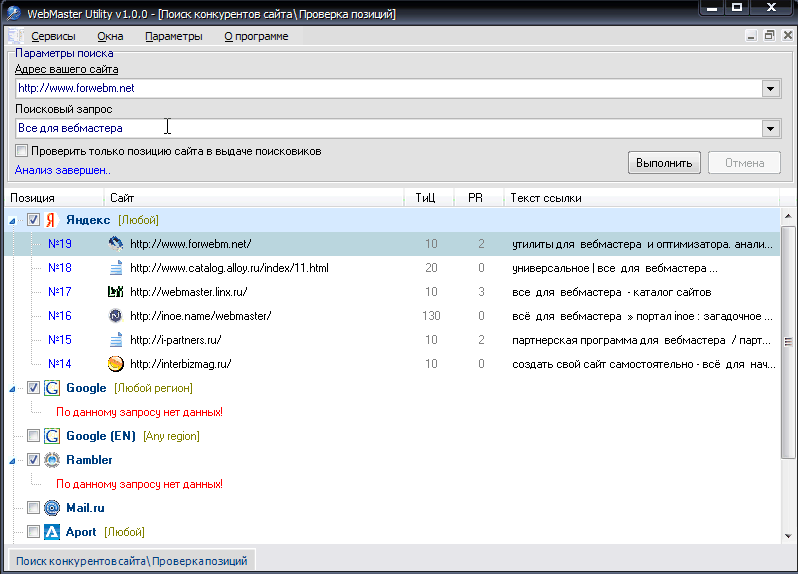Click the Yandex search engine icon
798x574 pixels.
(52, 220)
